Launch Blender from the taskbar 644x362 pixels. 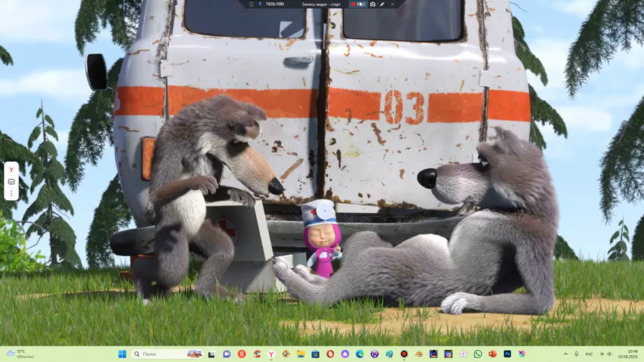point(419,354)
